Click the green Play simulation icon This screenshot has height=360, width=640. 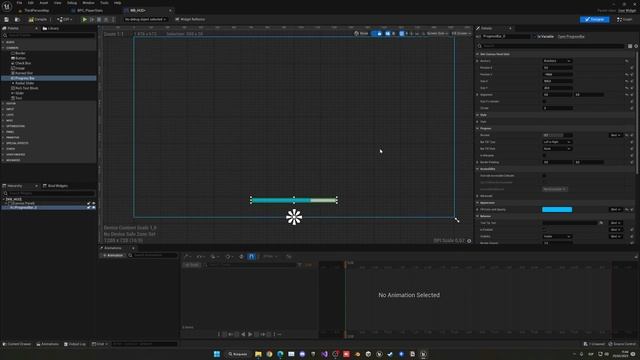coord(84,19)
